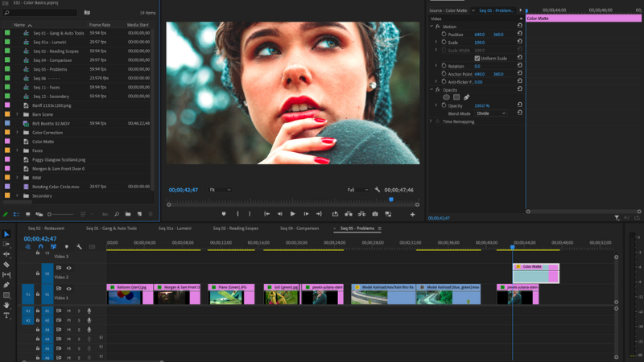Open the Fit zoom level dropdown
This screenshot has width=644, height=362.
220,190
